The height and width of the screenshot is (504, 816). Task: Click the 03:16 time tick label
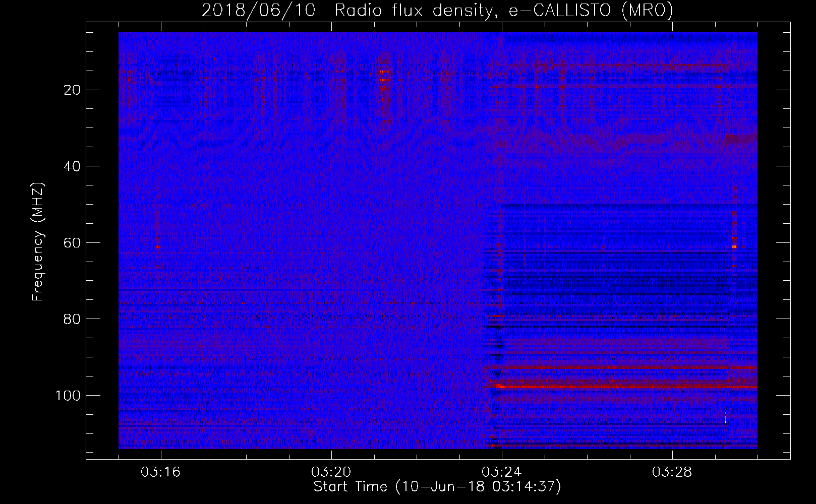coord(160,472)
